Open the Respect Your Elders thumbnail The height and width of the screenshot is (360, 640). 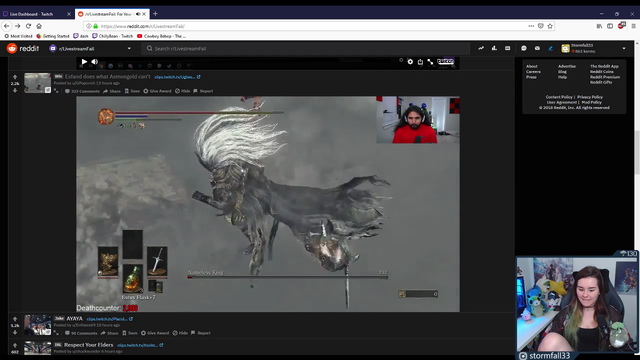pos(38,348)
